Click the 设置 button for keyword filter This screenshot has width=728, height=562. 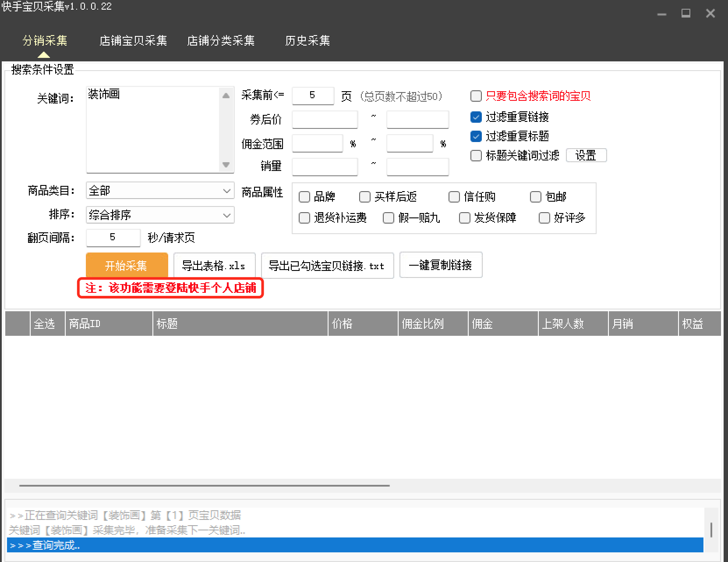point(586,155)
